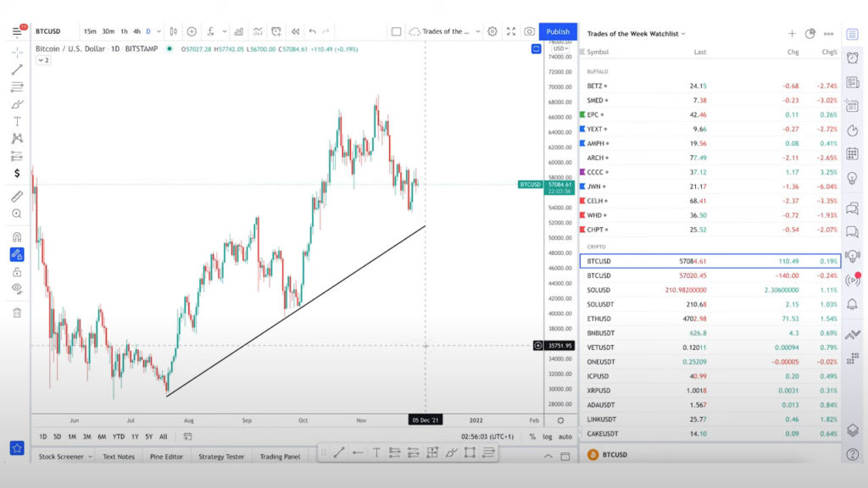Toggle the percent scale option
Image resolution: width=868 pixels, height=488 pixels.
pyautogui.click(x=532, y=436)
